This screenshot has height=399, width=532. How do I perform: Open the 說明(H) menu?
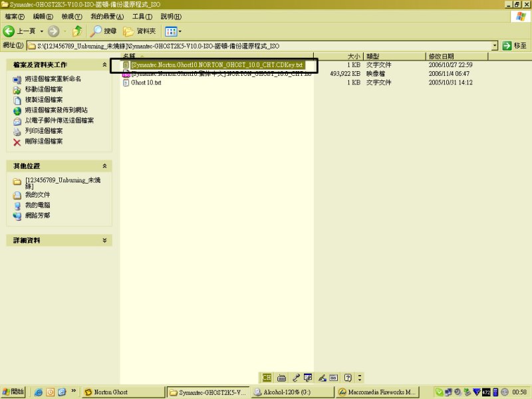[171, 16]
